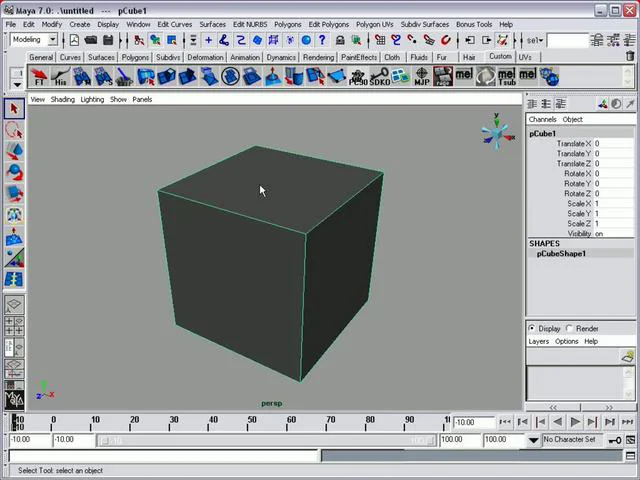Choose the Rotate tool in toolbox
Image resolution: width=640 pixels, height=480 pixels.
[14, 173]
